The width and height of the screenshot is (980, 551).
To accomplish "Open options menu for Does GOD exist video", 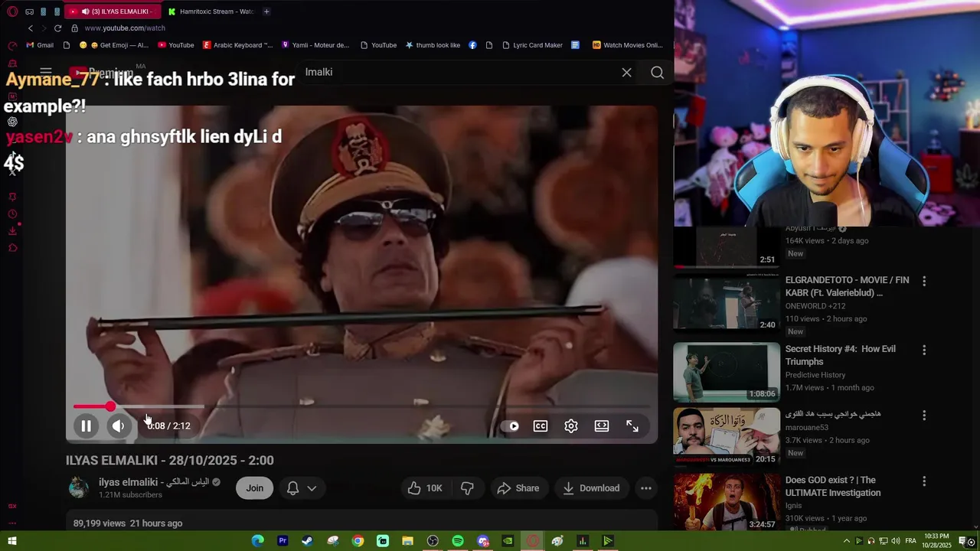I will click(x=924, y=482).
